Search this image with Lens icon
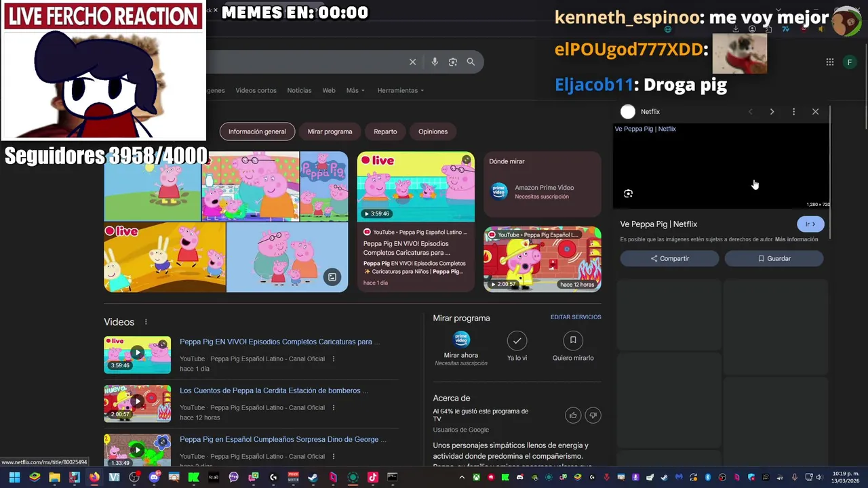 (629, 194)
